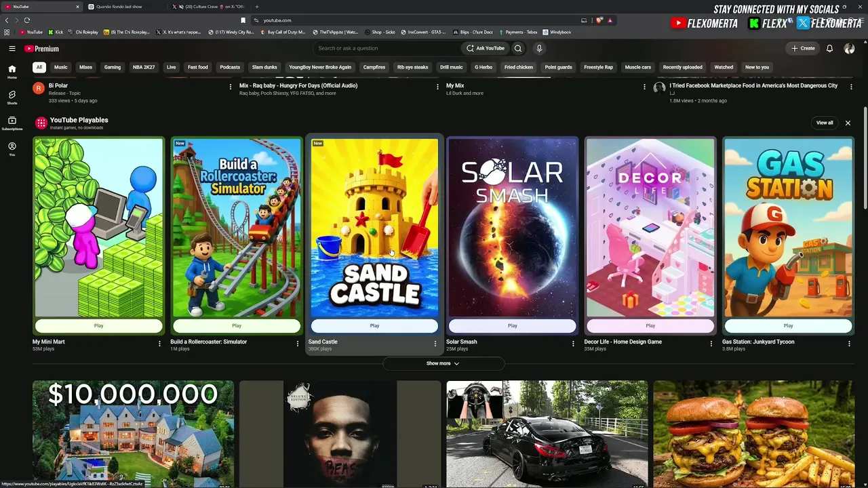868x488 pixels.
Task: Close the YouTube browser tab
Action: [x=77, y=7]
